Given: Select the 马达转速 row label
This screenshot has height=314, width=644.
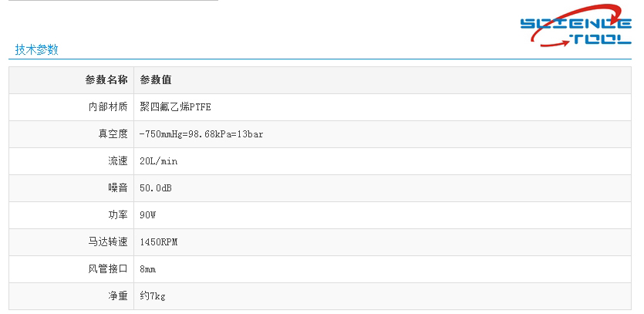Looking at the screenshot, I should point(108,242).
